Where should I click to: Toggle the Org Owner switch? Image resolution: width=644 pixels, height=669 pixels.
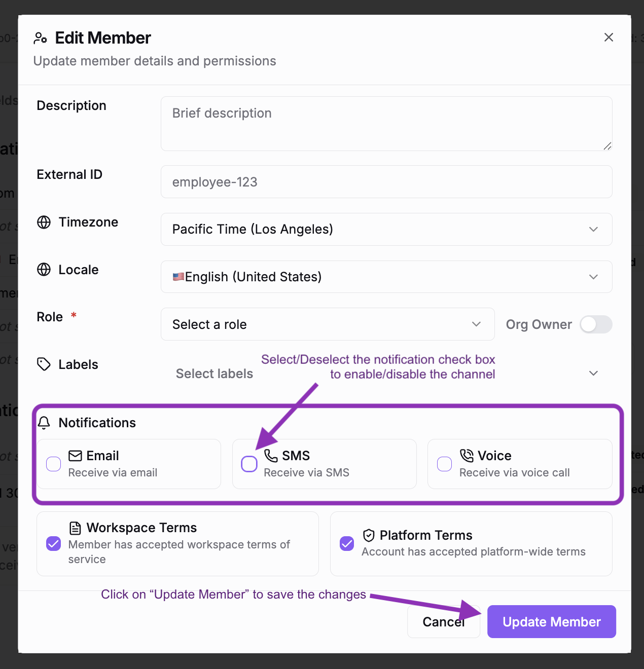pyautogui.click(x=596, y=324)
